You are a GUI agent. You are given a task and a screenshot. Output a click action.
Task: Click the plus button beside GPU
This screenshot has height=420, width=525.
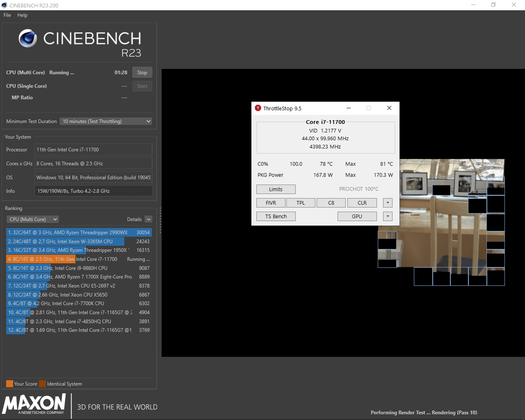click(388, 216)
